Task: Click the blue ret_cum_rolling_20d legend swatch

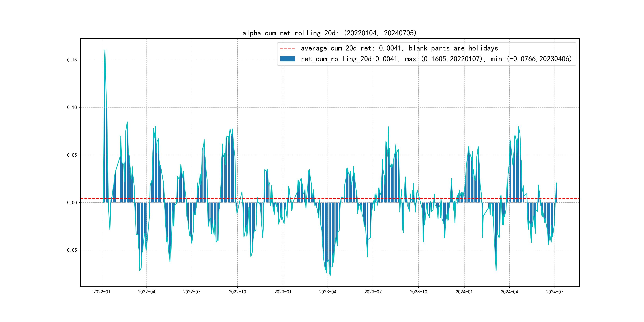Action: pyautogui.click(x=287, y=59)
